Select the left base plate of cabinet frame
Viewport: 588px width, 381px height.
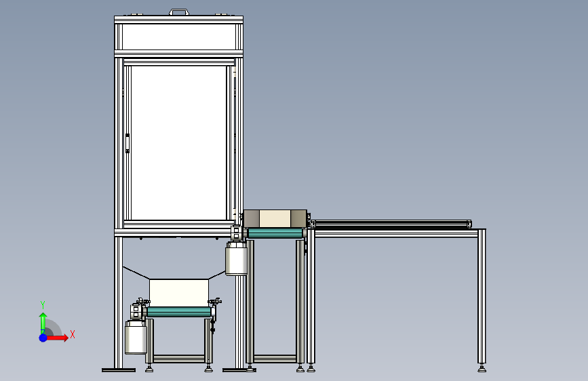(119, 370)
